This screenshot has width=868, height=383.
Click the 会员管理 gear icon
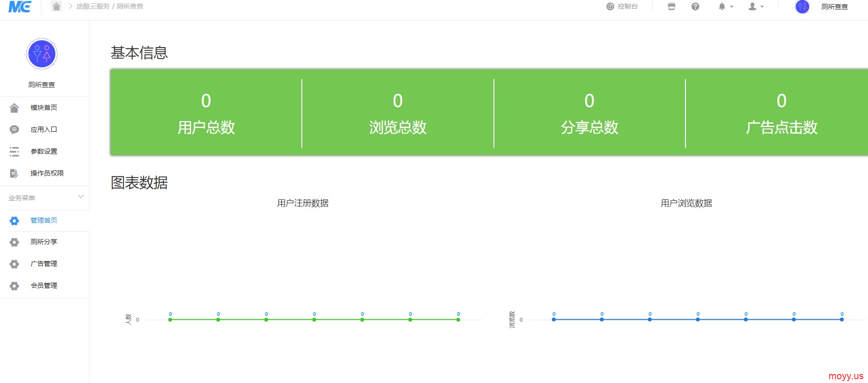coord(14,286)
